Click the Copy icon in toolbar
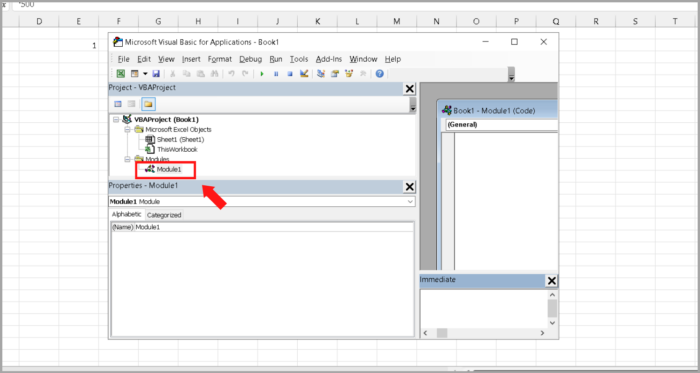This screenshot has height=373, width=700. pyautogui.click(x=187, y=74)
